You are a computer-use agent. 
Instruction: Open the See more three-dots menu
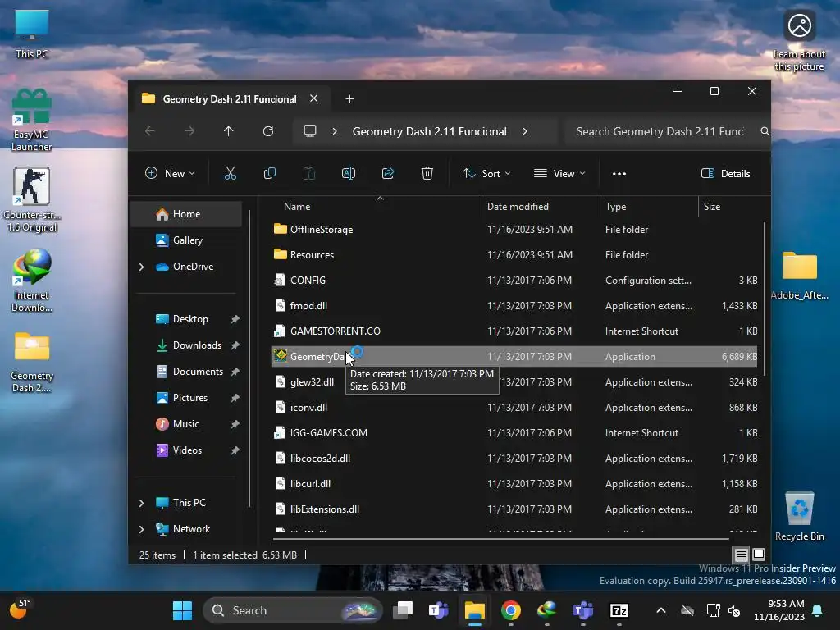tap(619, 174)
